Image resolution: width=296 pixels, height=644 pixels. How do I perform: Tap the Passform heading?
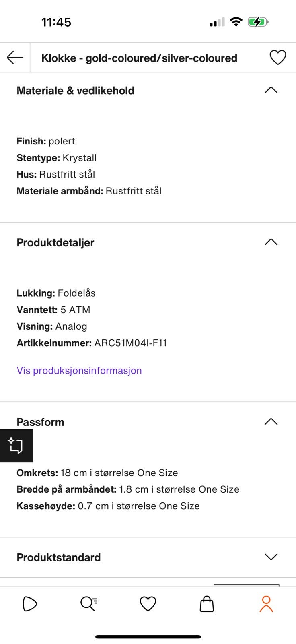[x=40, y=422]
